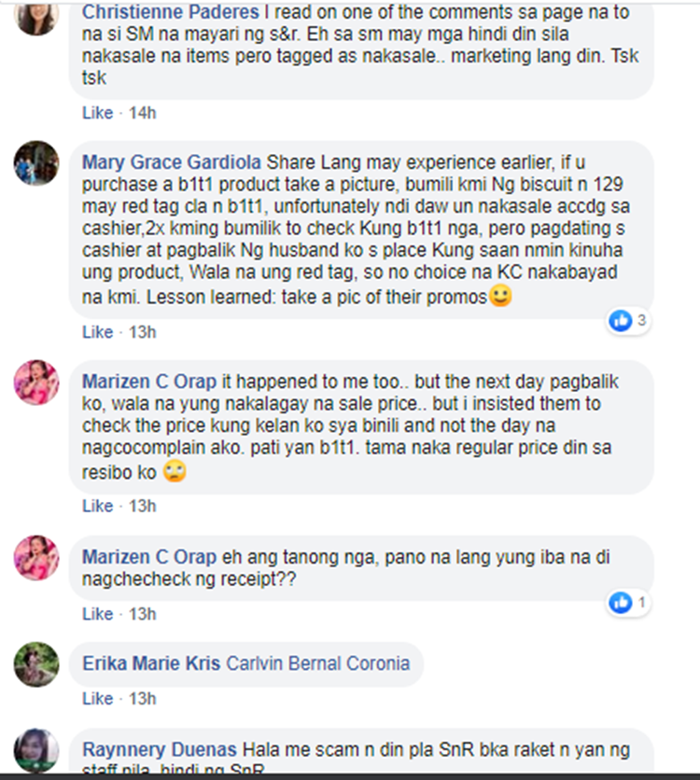View the like reaction on the receipt question comment
This screenshot has width=700, height=780.
pyautogui.click(x=628, y=603)
